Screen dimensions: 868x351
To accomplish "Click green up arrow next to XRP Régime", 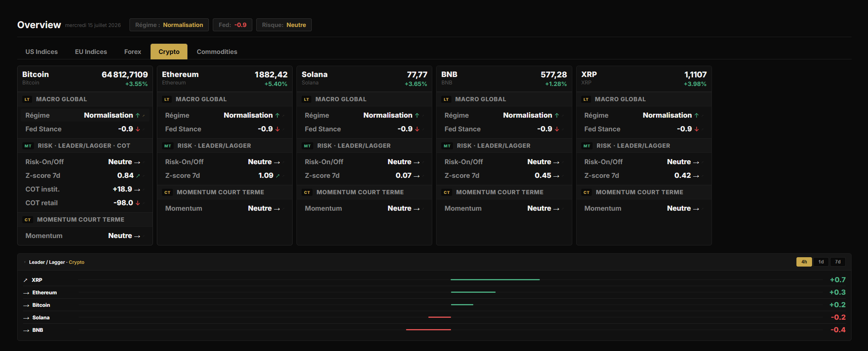I will 696,115.
